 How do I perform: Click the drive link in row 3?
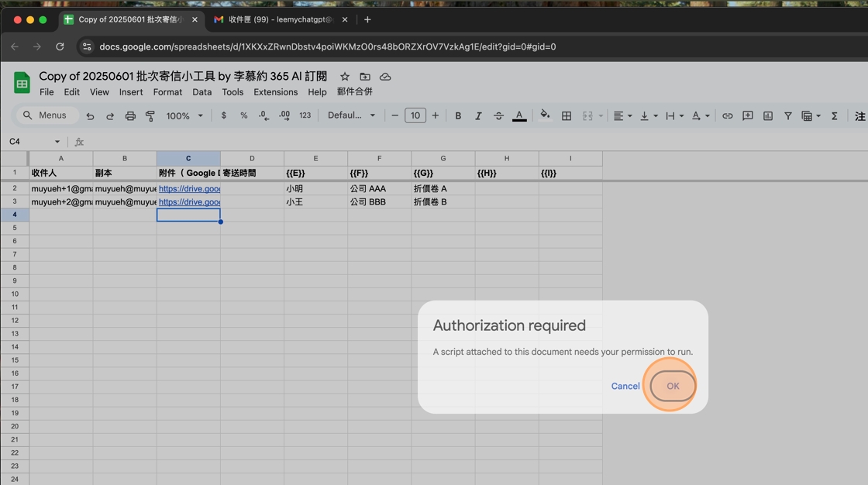point(189,202)
